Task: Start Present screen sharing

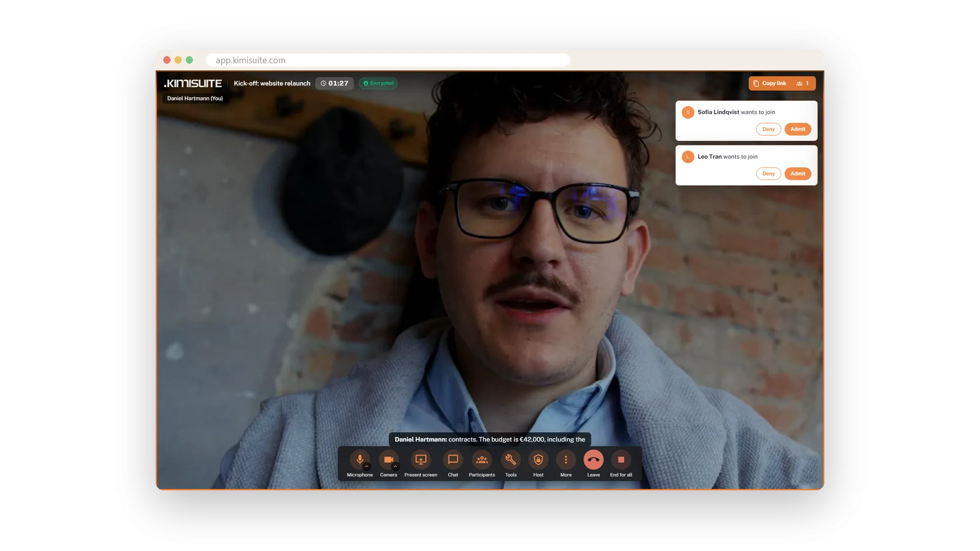Action: tap(421, 459)
